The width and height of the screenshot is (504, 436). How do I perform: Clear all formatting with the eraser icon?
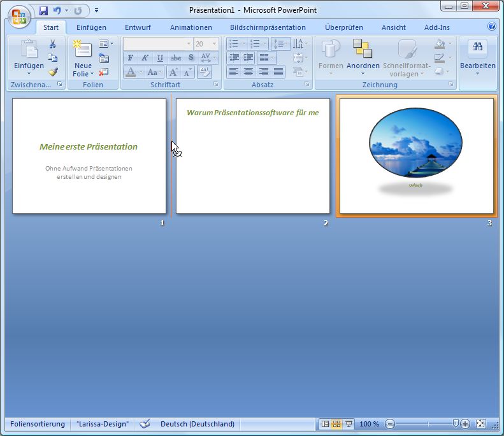(204, 72)
